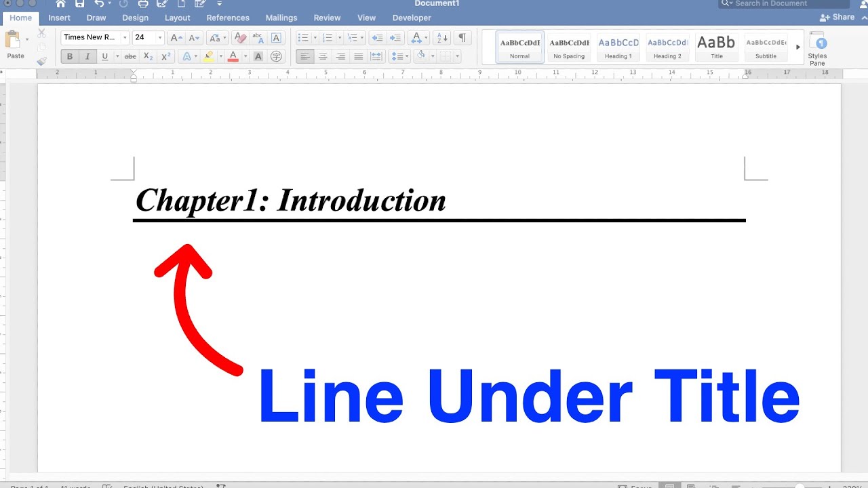Open the Styles Pane
Viewport: 868px width, 488px height.
pyautogui.click(x=817, y=48)
